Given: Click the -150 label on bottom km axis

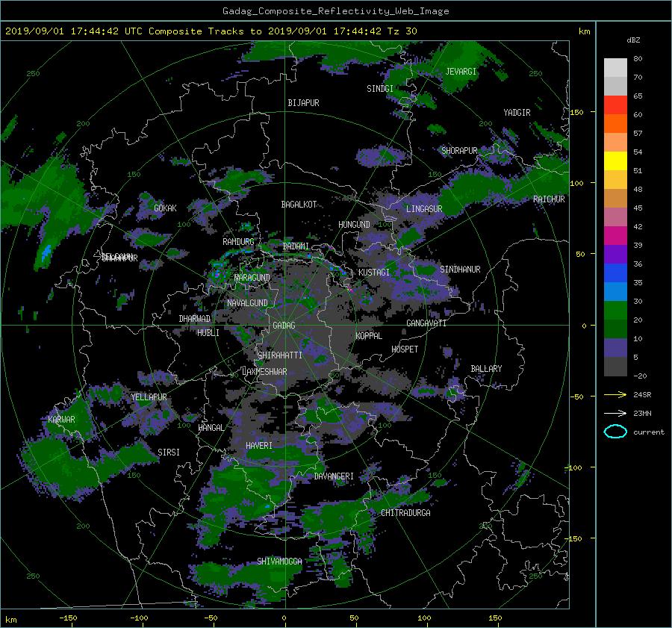Looking at the screenshot, I should (68, 618).
